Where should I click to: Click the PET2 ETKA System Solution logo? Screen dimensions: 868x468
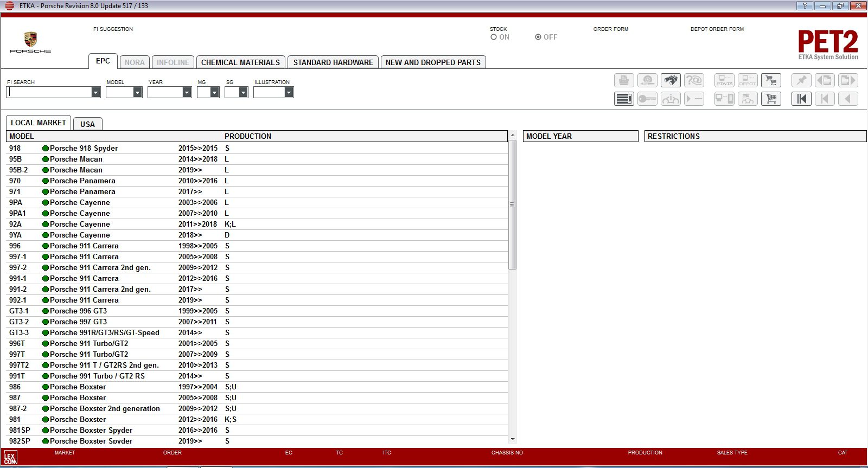click(828, 44)
